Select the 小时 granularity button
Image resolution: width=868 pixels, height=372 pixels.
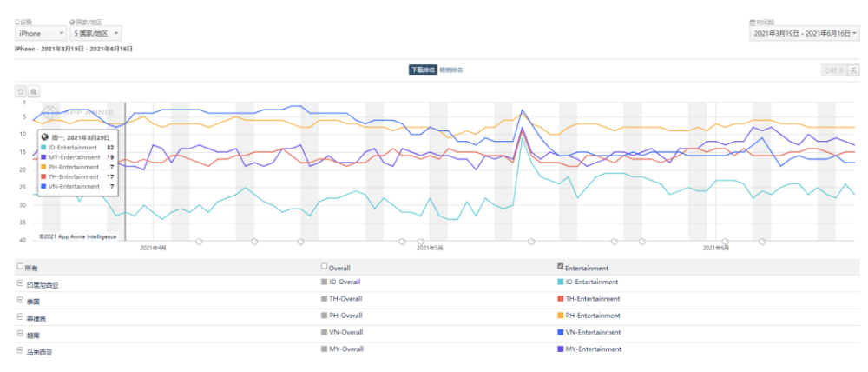(x=833, y=70)
